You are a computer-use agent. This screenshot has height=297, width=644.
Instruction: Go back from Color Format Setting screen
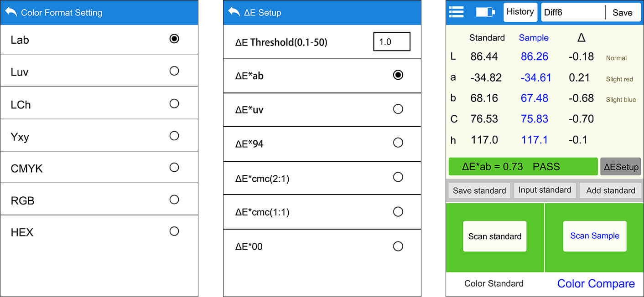click(x=11, y=12)
